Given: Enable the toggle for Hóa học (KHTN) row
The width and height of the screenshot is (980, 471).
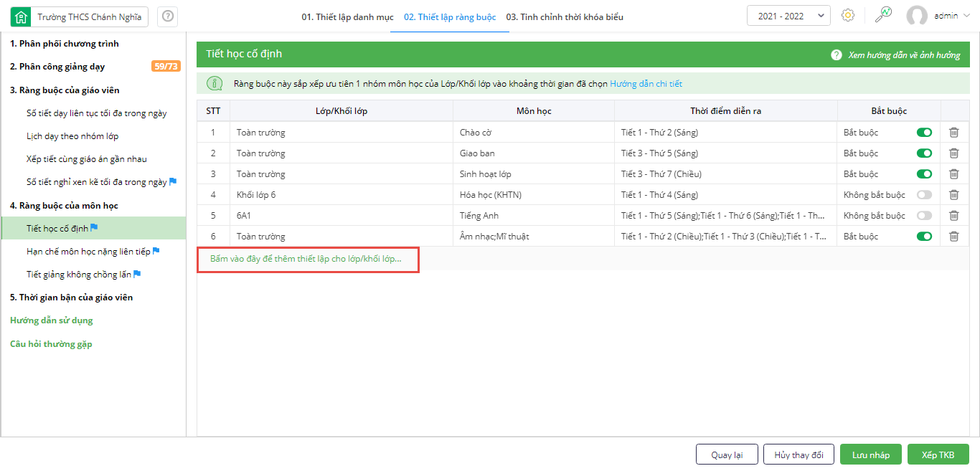Looking at the screenshot, I should 924,195.
